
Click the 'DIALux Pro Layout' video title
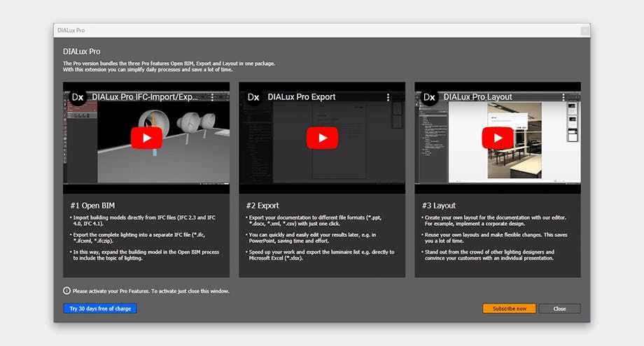coord(477,97)
